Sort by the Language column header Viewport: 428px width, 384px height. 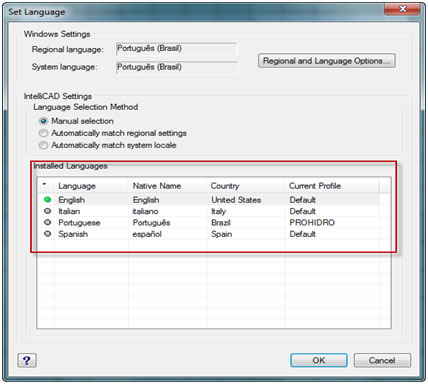pyautogui.click(x=91, y=186)
